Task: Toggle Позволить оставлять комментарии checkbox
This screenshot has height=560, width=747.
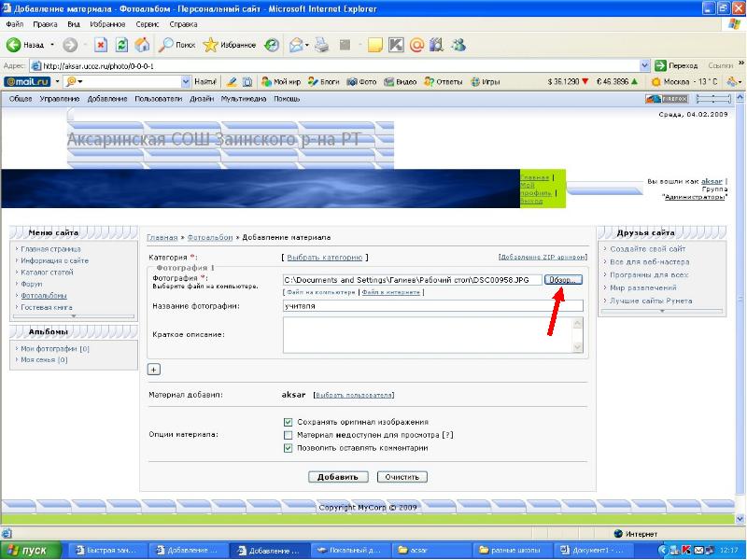Action: coord(288,448)
